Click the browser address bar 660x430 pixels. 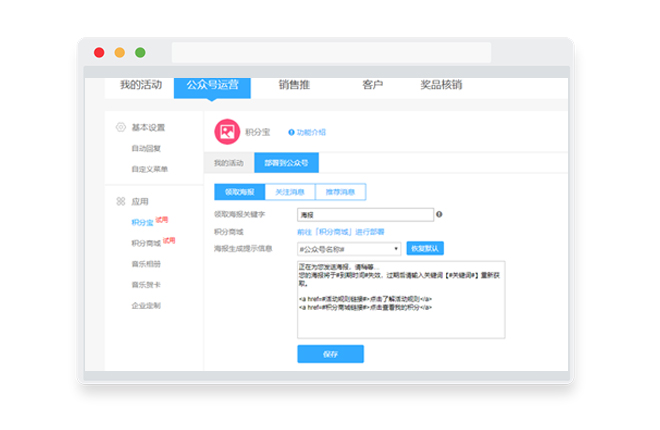331,52
